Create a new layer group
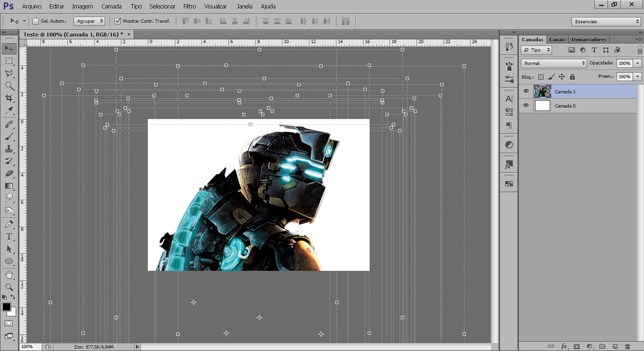The image size is (644, 351). (602, 347)
